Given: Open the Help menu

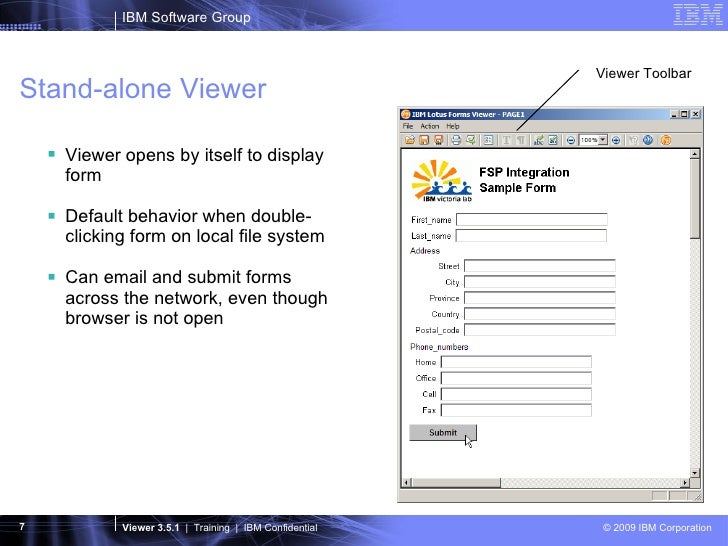Looking at the screenshot, I should [453, 126].
